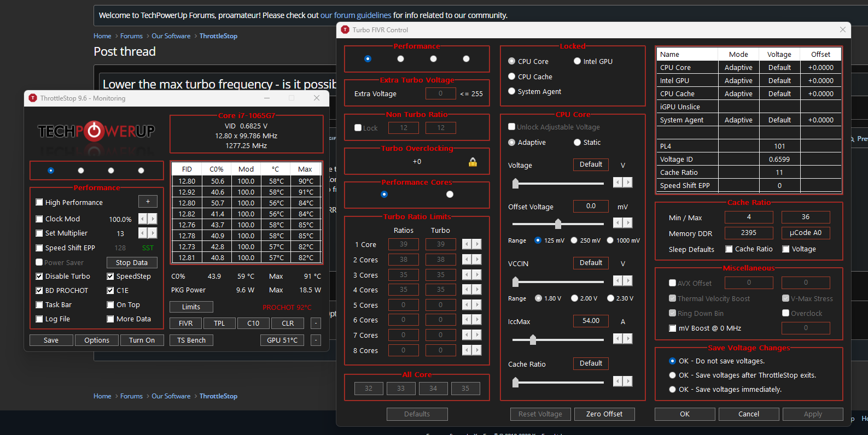868x435 pixels.
Task: Choose System Agent radio option
Action: pos(512,91)
